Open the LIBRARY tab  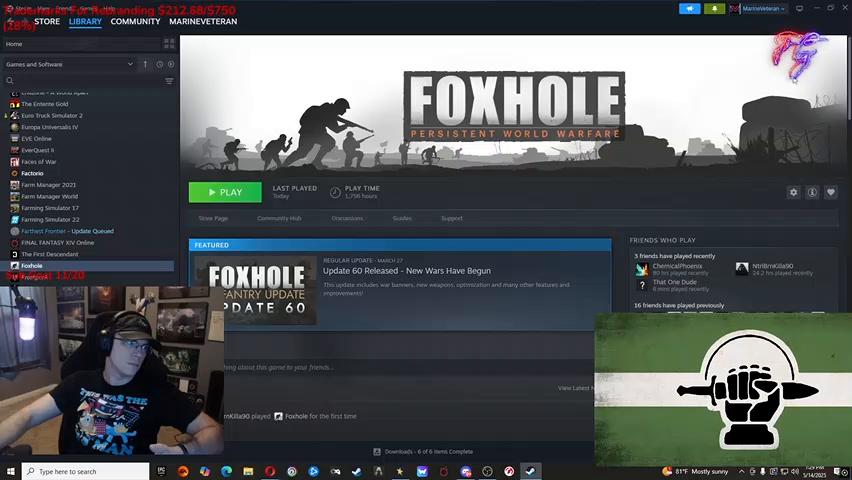[85, 22]
